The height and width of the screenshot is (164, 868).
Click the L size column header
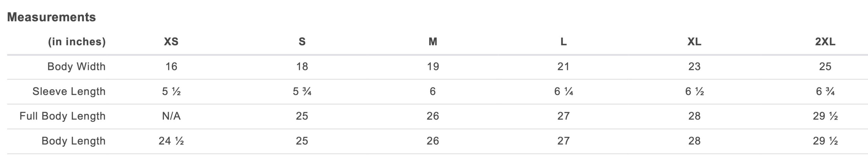(563, 41)
